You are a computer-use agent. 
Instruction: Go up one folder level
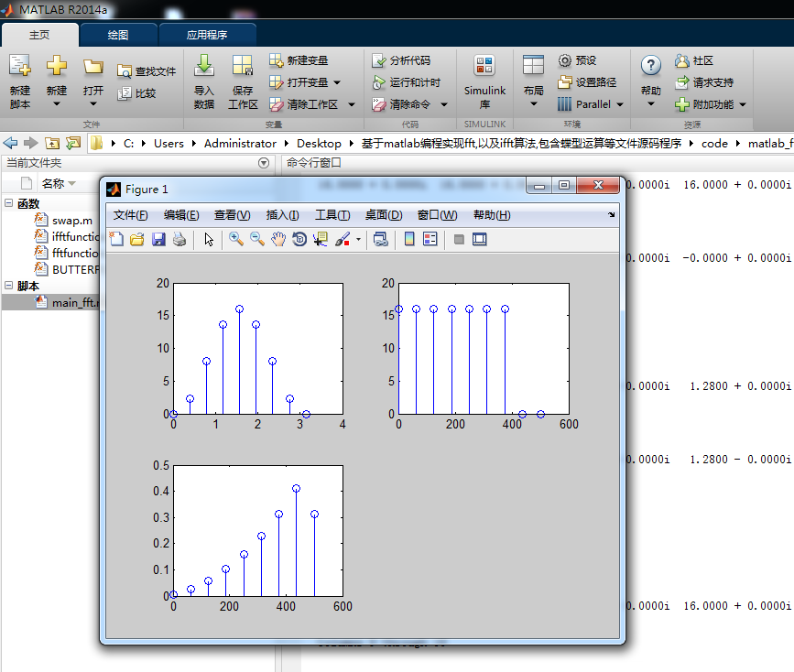52,144
